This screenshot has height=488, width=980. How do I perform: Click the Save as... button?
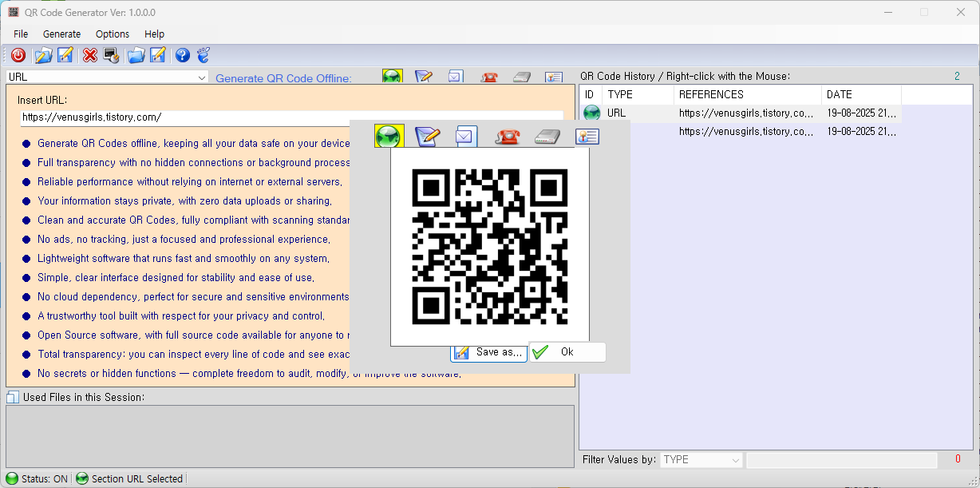488,352
